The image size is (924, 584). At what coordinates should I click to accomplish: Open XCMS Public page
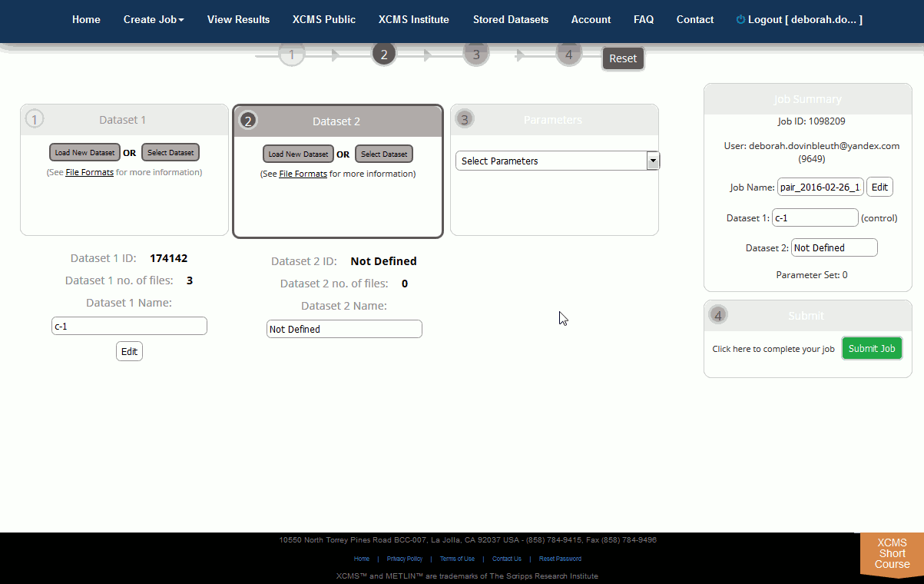324,19
